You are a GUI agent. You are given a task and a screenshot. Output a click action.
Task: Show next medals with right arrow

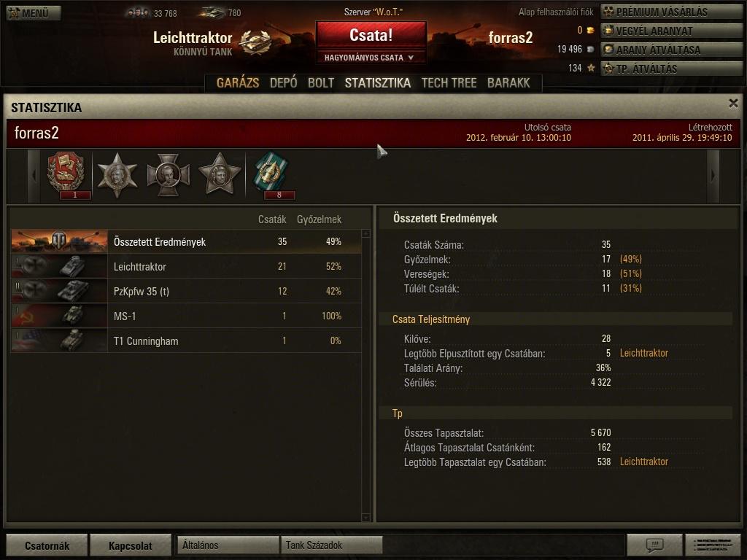[713, 176]
